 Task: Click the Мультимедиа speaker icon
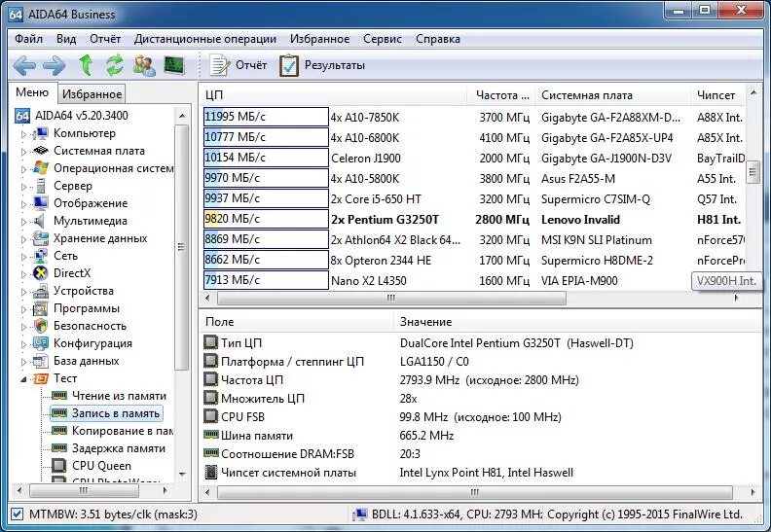coord(39,221)
